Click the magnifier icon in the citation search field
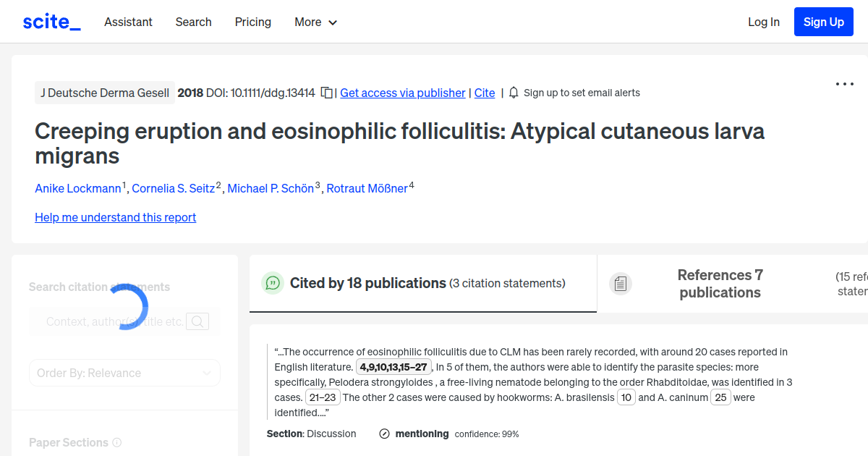868x456 pixels. click(x=197, y=321)
